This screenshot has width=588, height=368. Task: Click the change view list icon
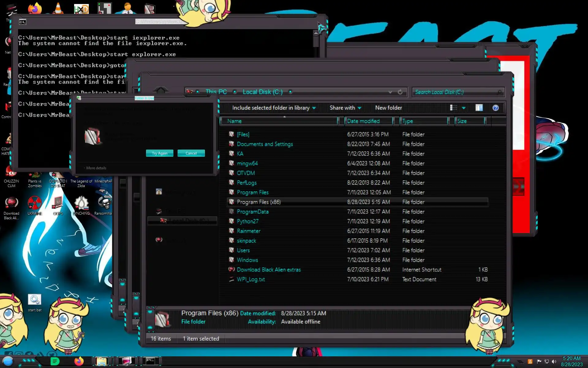click(454, 108)
